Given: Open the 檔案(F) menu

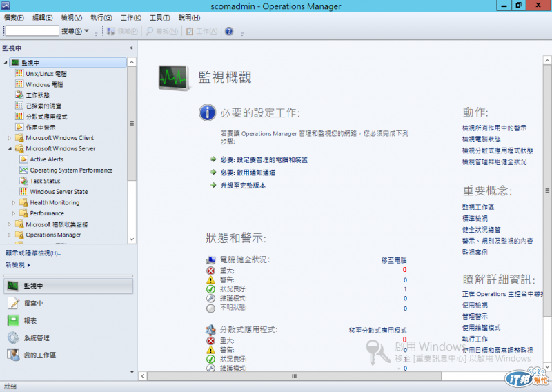Looking at the screenshot, I should [x=14, y=18].
